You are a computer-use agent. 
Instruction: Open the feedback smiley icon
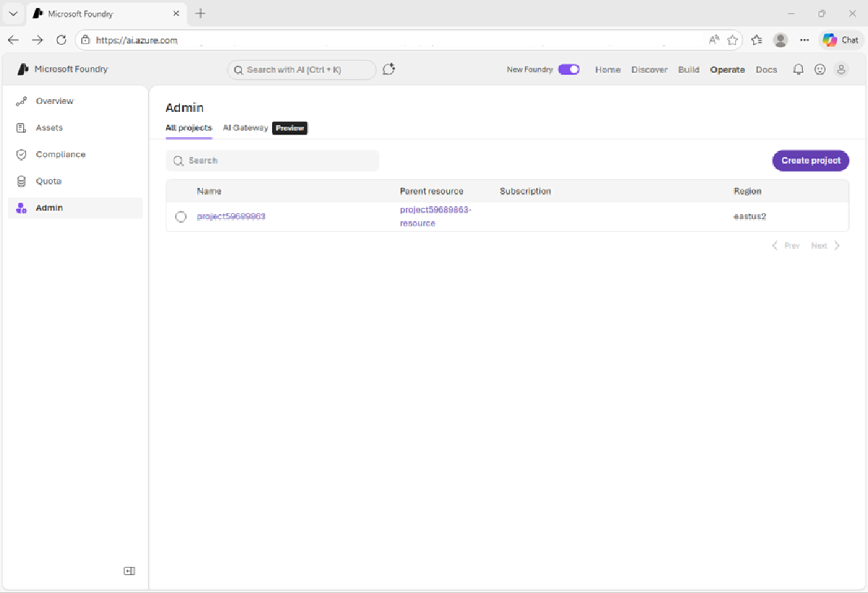point(820,69)
